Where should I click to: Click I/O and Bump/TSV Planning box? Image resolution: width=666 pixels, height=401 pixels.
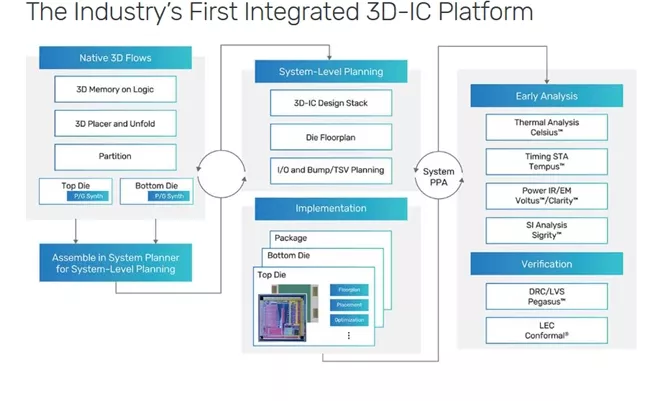tap(331, 169)
